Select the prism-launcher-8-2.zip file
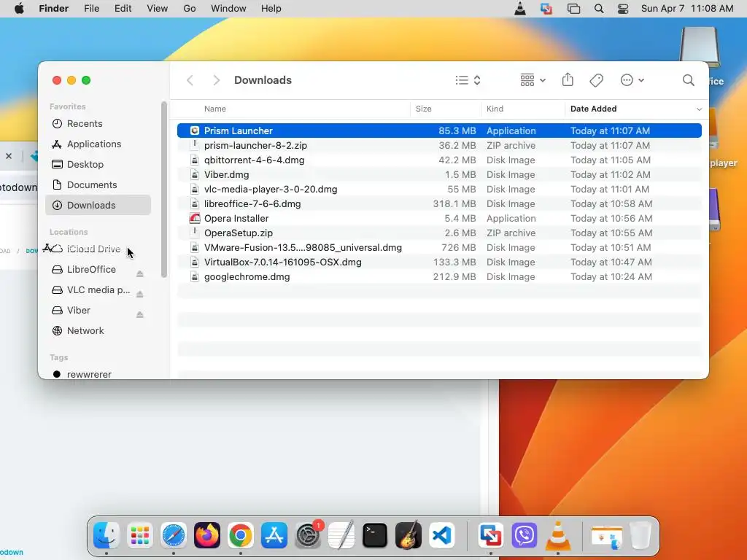This screenshot has width=747, height=560. point(439,145)
